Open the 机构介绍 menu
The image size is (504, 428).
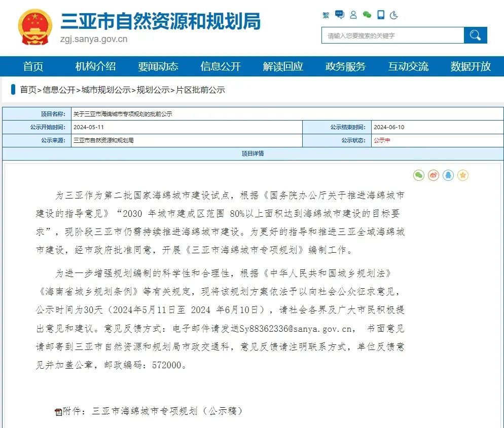pos(95,66)
